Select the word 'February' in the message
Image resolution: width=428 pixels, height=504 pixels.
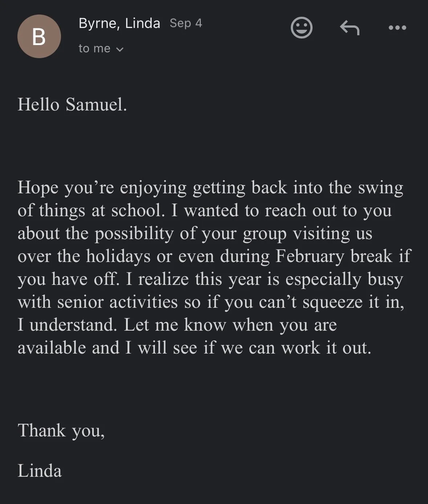pyautogui.click(x=310, y=257)
